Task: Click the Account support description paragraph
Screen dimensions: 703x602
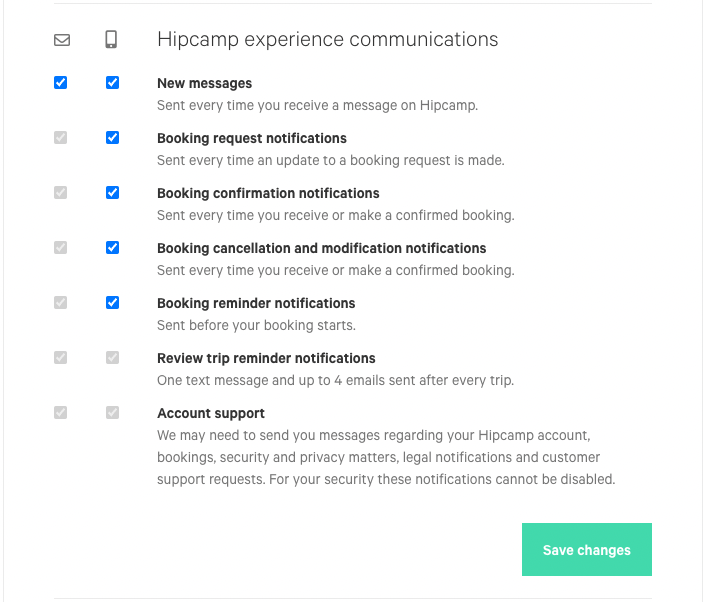Action: click(x=386, y=457)
